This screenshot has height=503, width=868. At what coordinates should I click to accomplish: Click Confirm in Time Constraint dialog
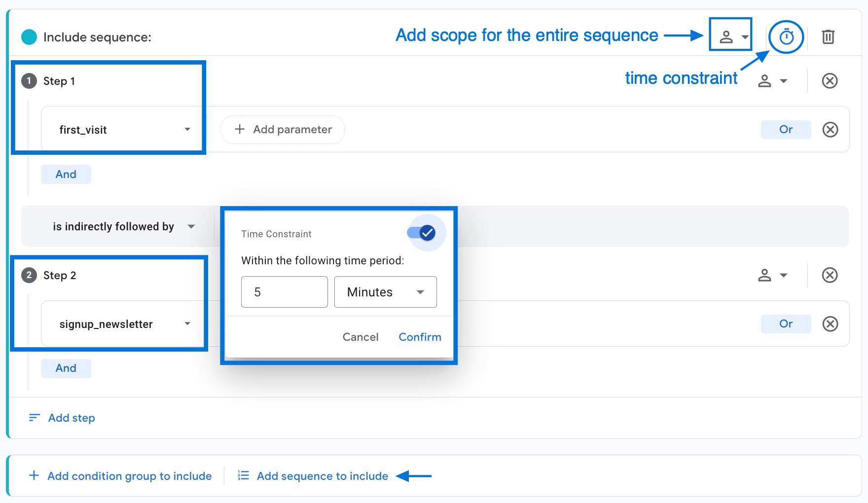pos(420,337)
